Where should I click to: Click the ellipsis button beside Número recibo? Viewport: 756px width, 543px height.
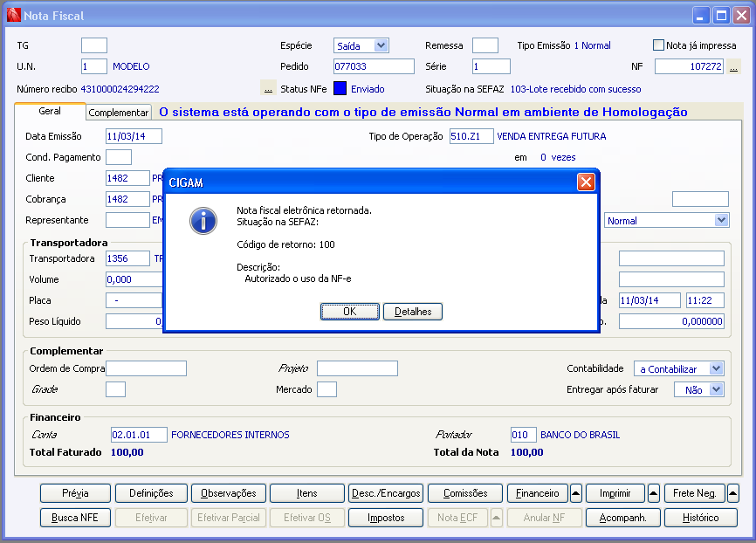tap(269, 89)
